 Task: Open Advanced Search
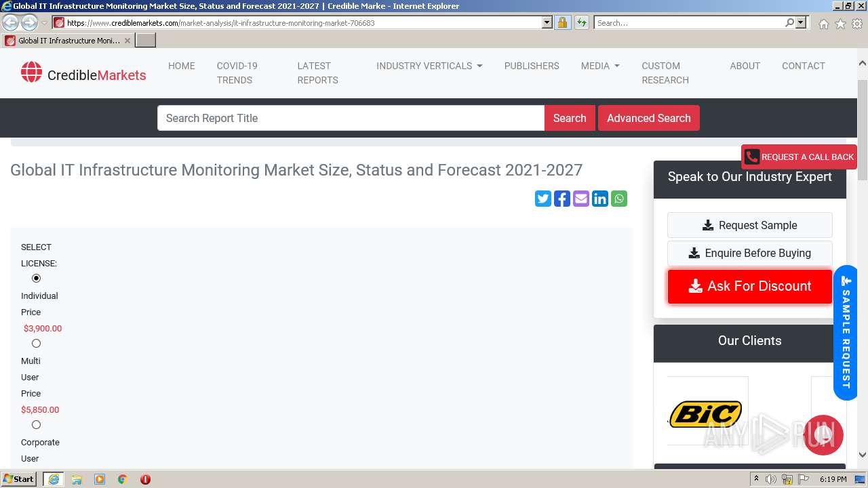649,118
